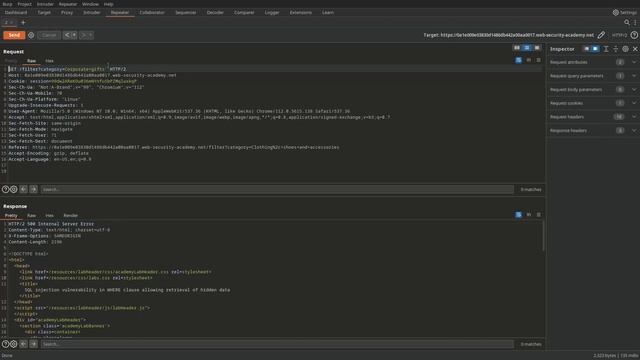Screen dimensions: 640x360
Task: Open the Repeater search magnifier icon
Action: tap(627, 22)
